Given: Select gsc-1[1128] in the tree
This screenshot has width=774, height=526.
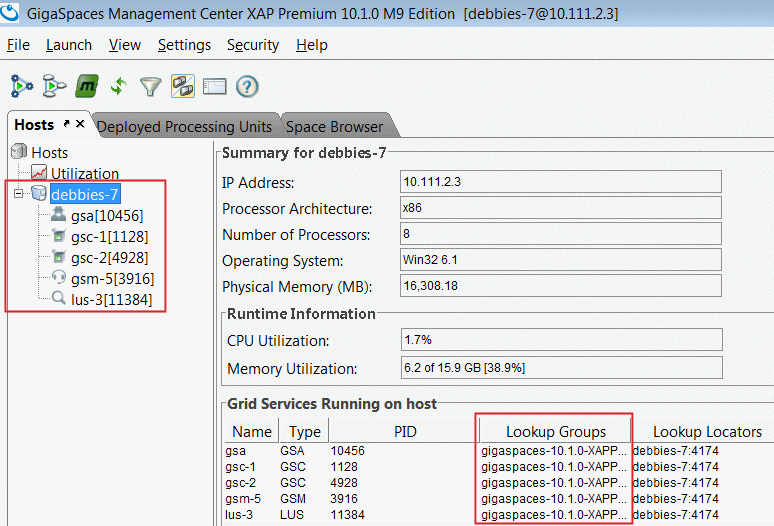Looking at the screenshot, I should point(110,237).
